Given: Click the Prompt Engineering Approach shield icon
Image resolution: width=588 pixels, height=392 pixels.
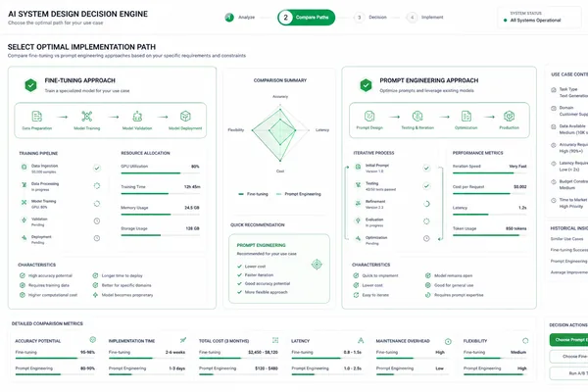Looking at the screenshot, I should 366,85.
